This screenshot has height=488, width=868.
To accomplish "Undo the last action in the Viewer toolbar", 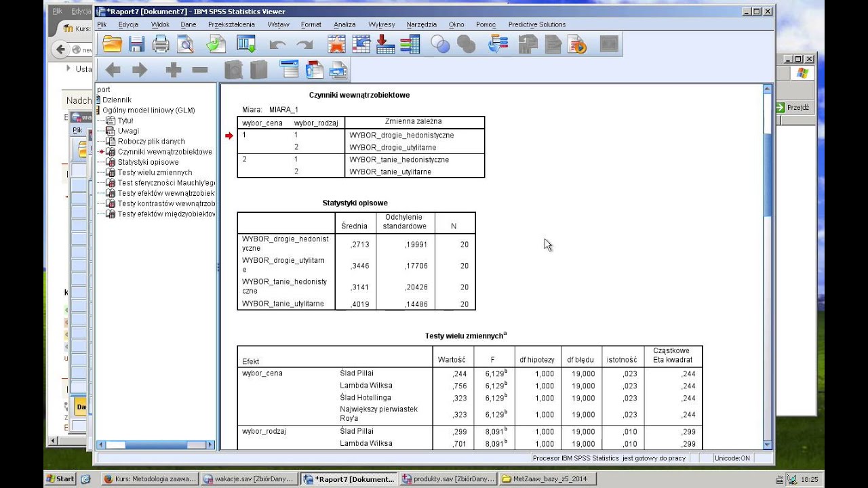I will (x=277, y=45).
